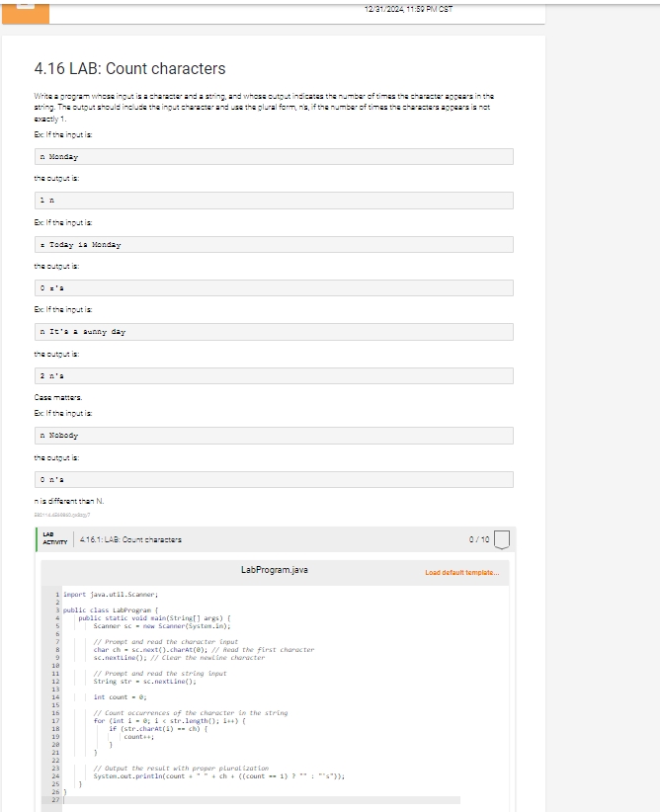Viewport: 660px width, 812px height.
Task: Click the if (str.charAt(i) == ch) line
Action: [x=158, y=729]
